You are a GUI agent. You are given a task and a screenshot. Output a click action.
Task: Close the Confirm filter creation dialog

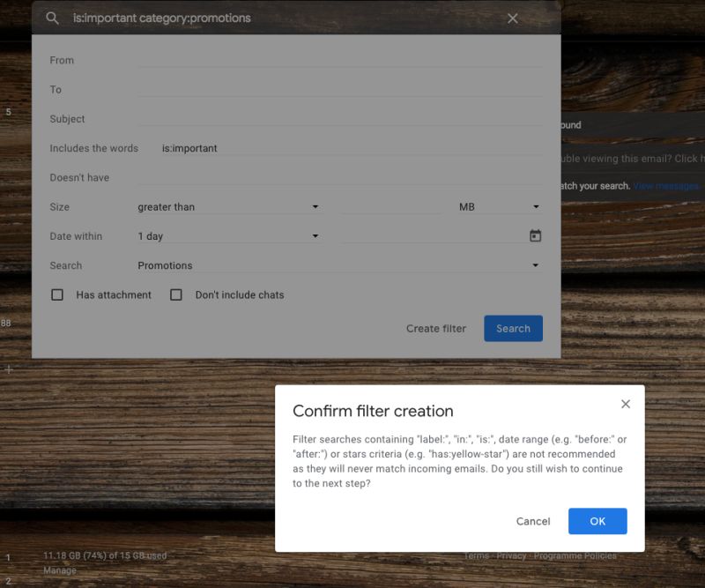[626, 404]
